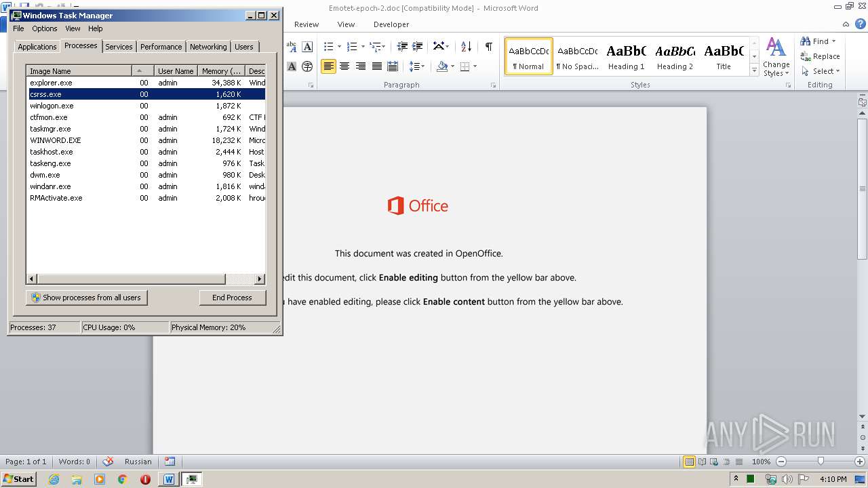Open Task Manager Options menu
This screenshot has width=868, height=488.
45,28
